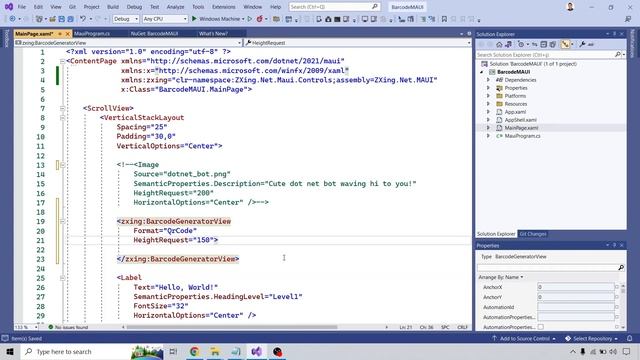Screen dimensions: 640x360
Task: Click the Save icon in the toolbar
Action: point(62,19)
